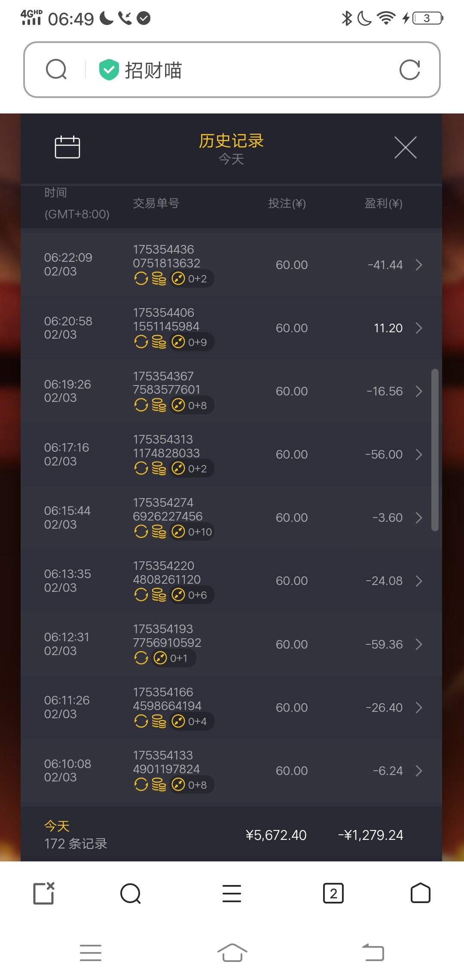Tap the 0+1 badge in 06:12:31 row

[173, 658]
